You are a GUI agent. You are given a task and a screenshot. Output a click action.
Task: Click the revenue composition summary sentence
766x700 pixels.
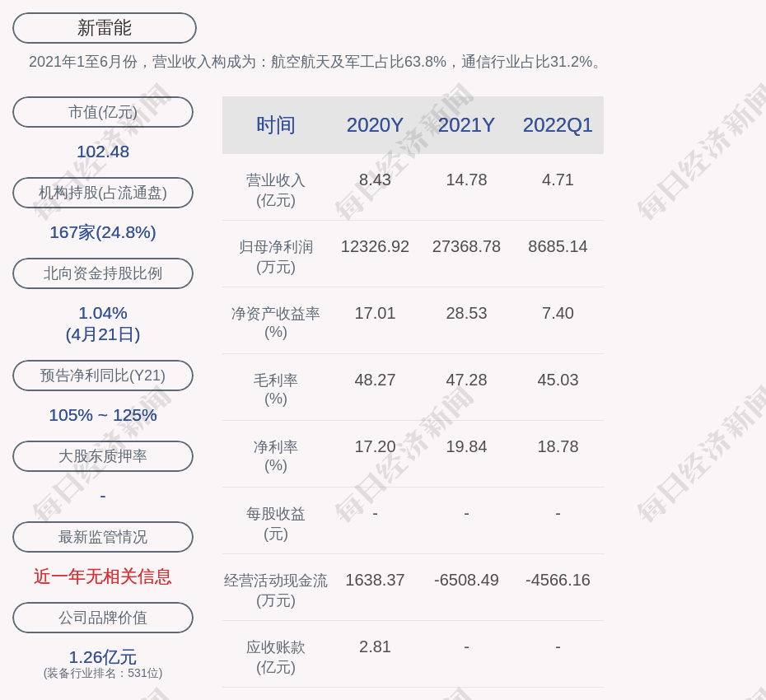click(316, 62)
